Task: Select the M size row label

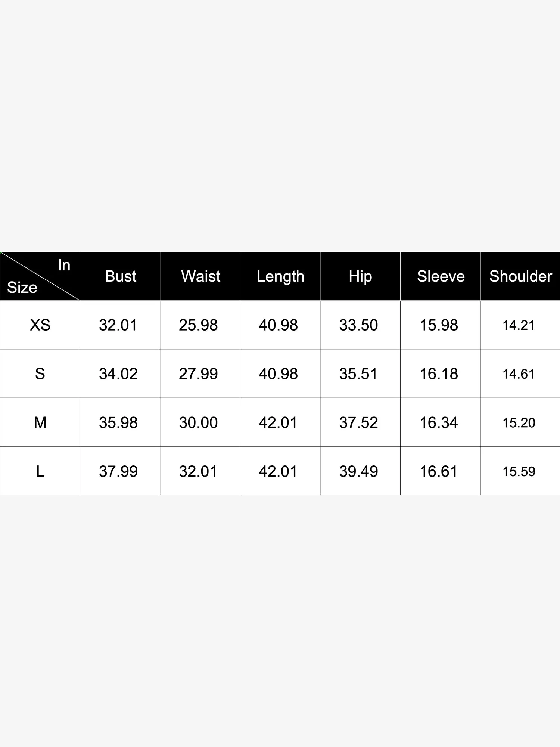Action: pos(40,423)
